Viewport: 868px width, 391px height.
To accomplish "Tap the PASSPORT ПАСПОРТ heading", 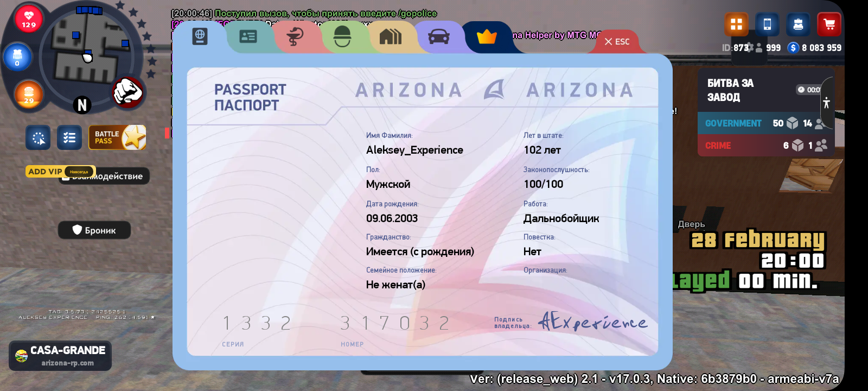I will [x=250, y=97].
